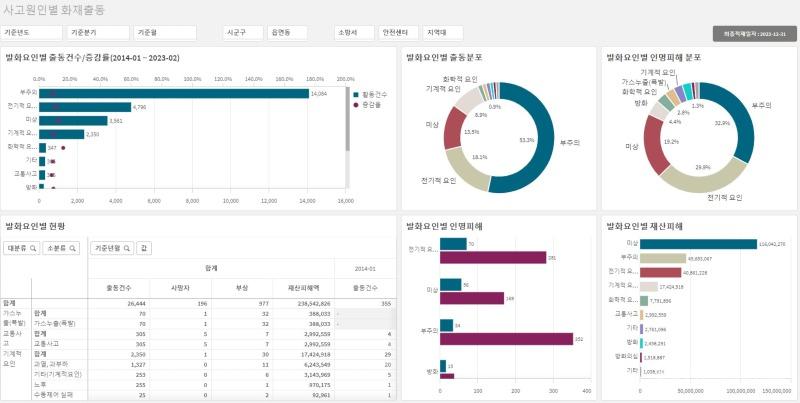Click the 증감률 legend dot marker
The image size is (800, 403).
pyautogui.click(x=355, y=103)
